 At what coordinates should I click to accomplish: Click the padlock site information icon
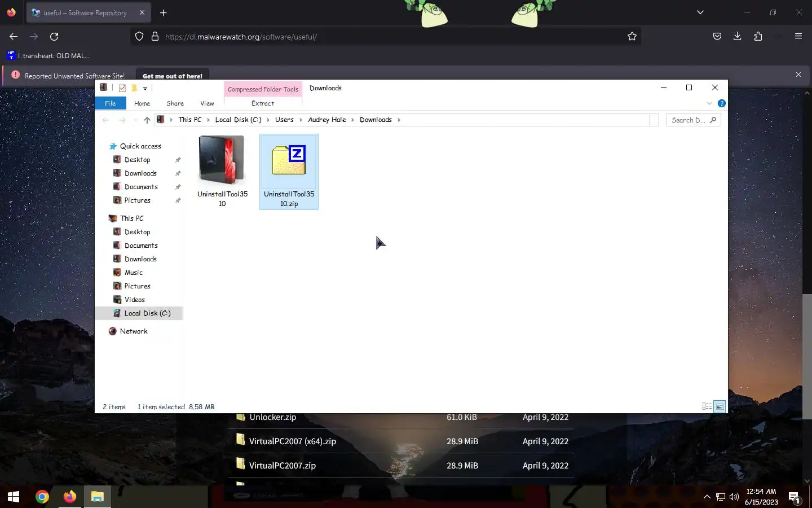[x=155, y=36]
